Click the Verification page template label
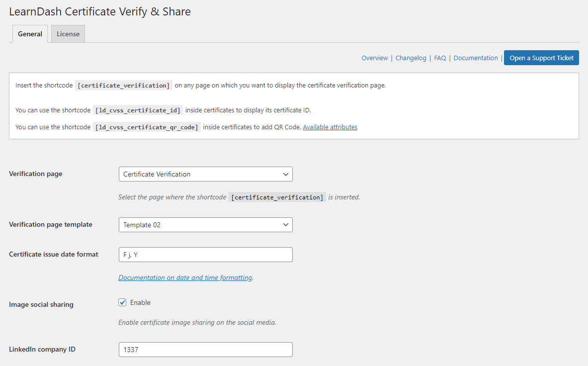Viewport: 588px width, 366px height. click(51, 224)
